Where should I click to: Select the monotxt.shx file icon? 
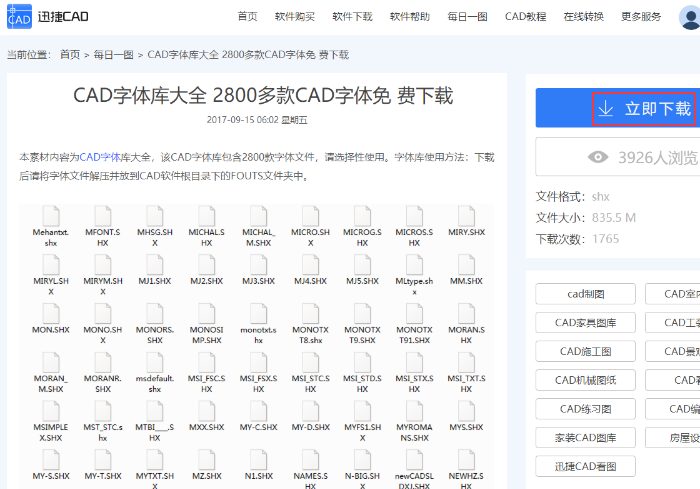pyautogui.click(x=258, y=313)
